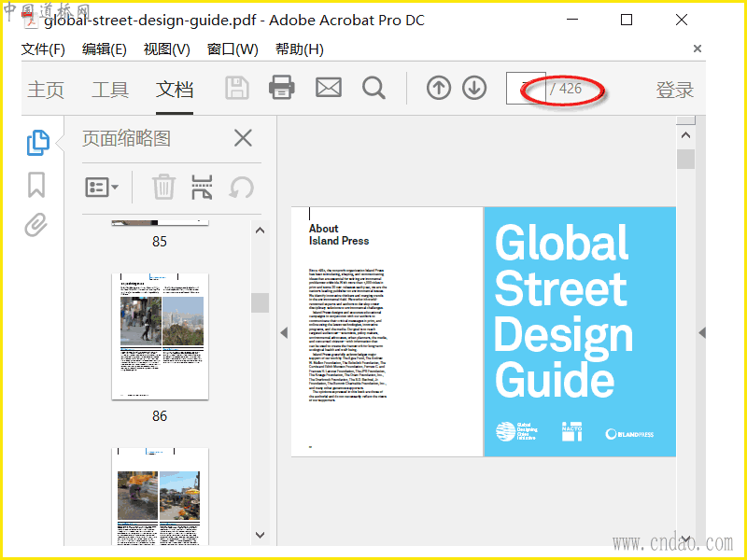Image resolution: width=747 pixels, height=560 pixels.
Task: Open the 视图(V) menu
Action: point(167,49)
